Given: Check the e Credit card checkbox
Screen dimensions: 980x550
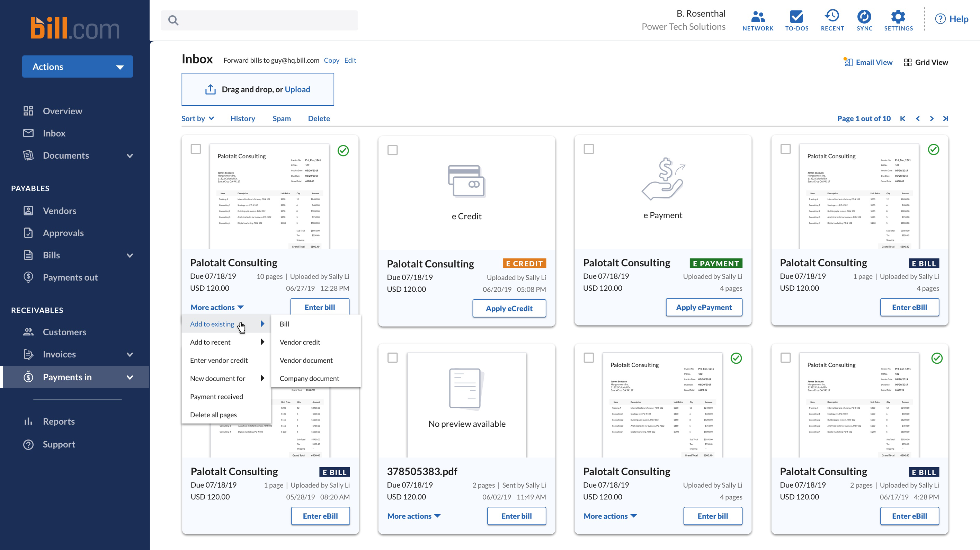Looking at the screenshot, I should (x=392, y=150).
